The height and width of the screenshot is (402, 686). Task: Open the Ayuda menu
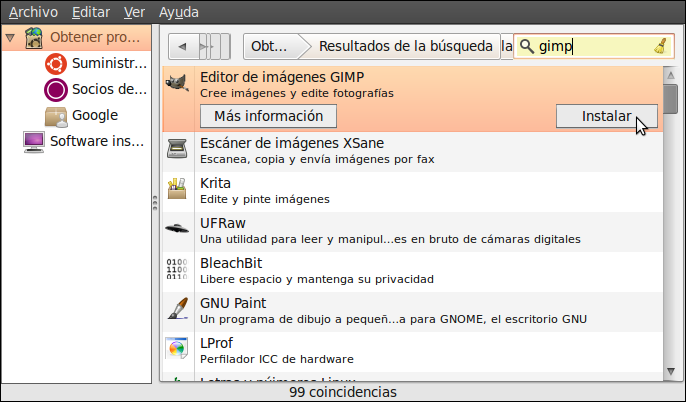(x=178, y=12)
